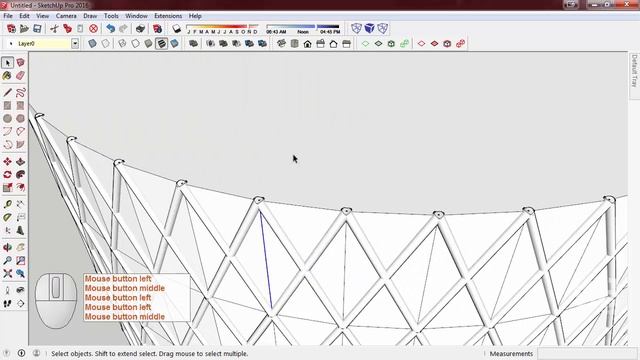Toggle the Back Edges style
Image resolution: width=640 pixels, height=360 pixels.
point(106,43)
